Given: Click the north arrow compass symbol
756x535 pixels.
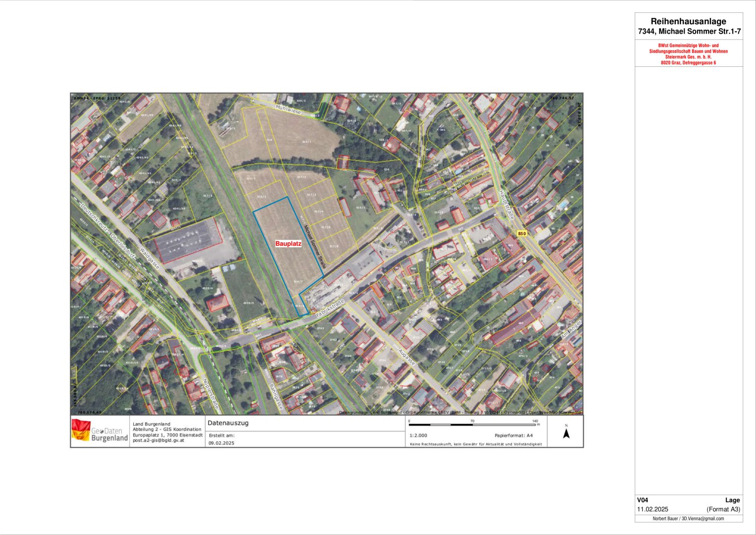Looking at the screenshot, I should pos(566,432).
